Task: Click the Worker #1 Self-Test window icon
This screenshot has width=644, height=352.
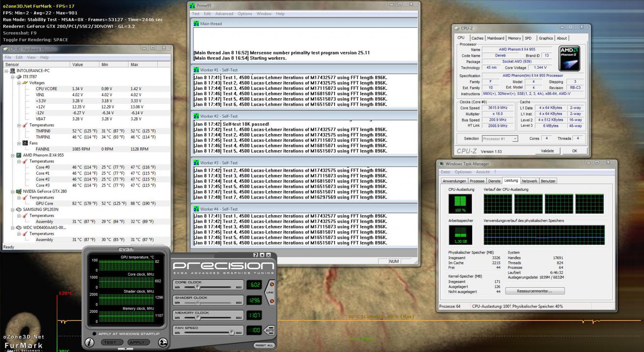Action: (x=196, y=70)
